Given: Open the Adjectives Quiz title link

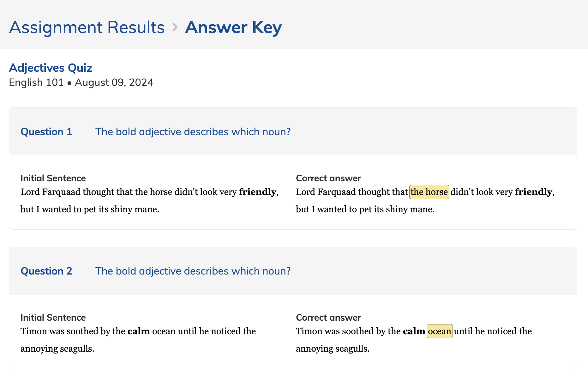Looking at the screenshot, I should tap(51, 68).
